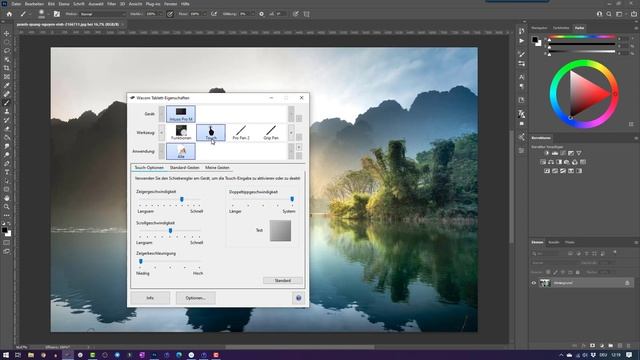This screenshot has height=360, width=640.
Task: Open the Fenster menu
Action: 170,4
